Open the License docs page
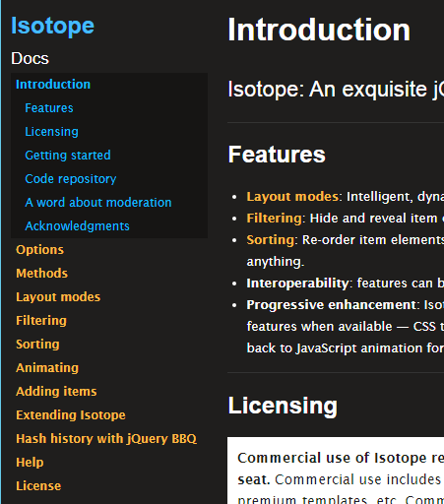The height and width of the screenshot is (504, 444). 38,486
